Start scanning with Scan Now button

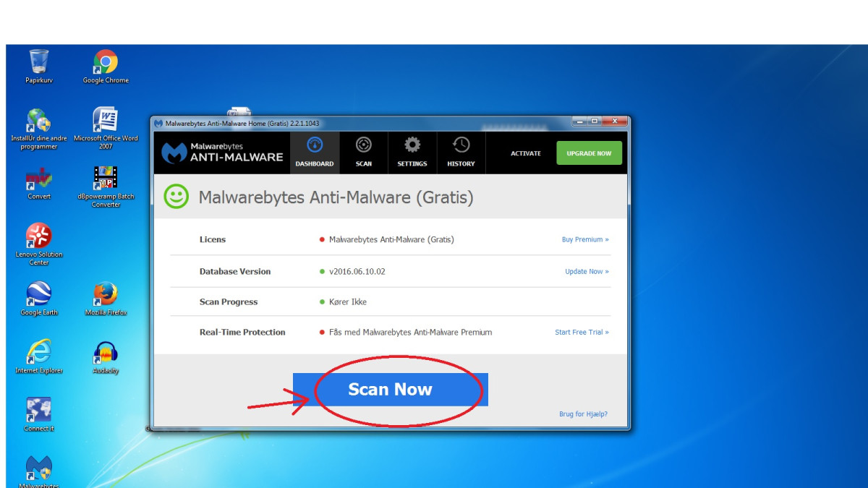(391, 390)
